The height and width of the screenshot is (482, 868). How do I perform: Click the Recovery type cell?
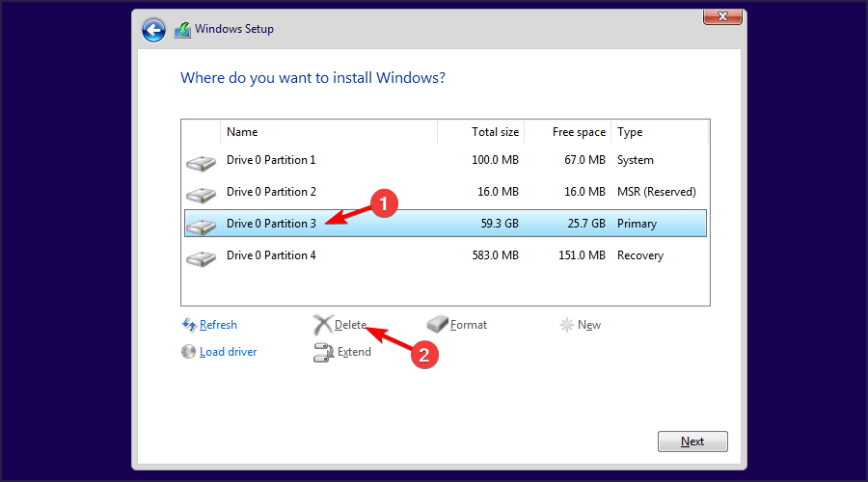[640, 255]
